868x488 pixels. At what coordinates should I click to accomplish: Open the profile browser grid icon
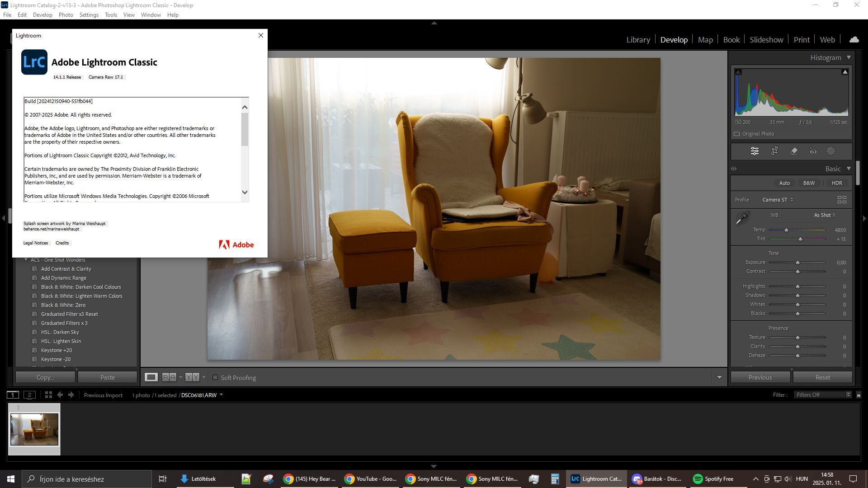click(x=842, y=200)
